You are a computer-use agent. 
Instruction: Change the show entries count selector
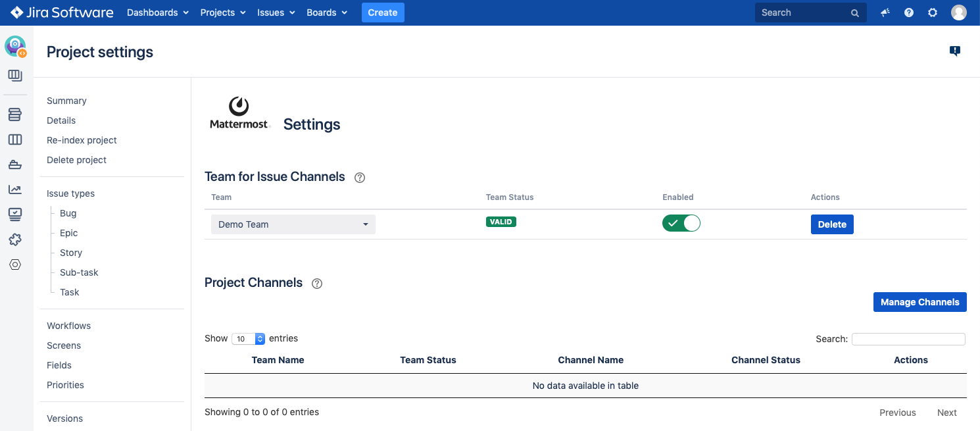coord(249,339)
